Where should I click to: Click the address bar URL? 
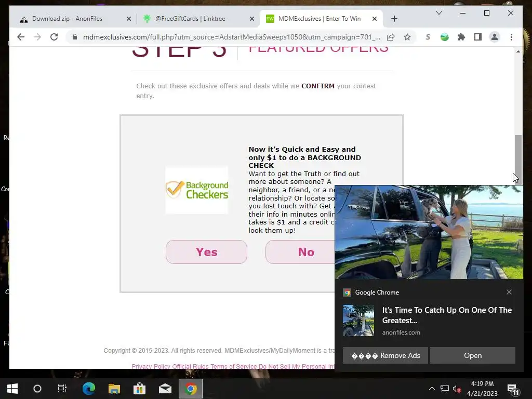point(231,37)
